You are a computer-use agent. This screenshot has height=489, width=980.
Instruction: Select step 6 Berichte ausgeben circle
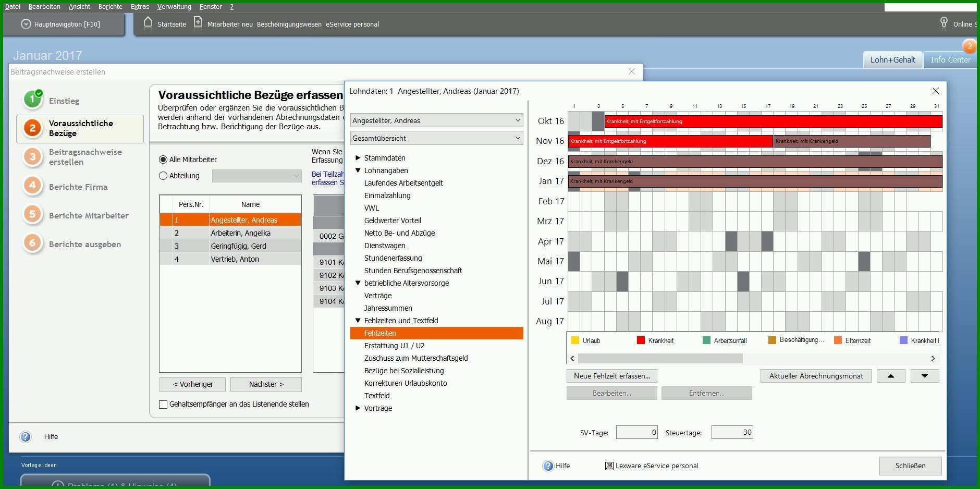[x=33, y=243]
